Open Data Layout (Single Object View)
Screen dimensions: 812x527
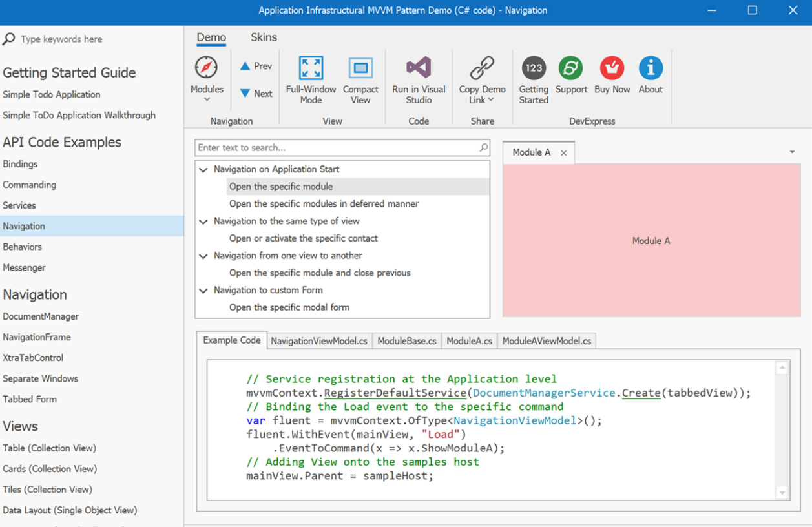pyautogui.click(x=70, y=510)
